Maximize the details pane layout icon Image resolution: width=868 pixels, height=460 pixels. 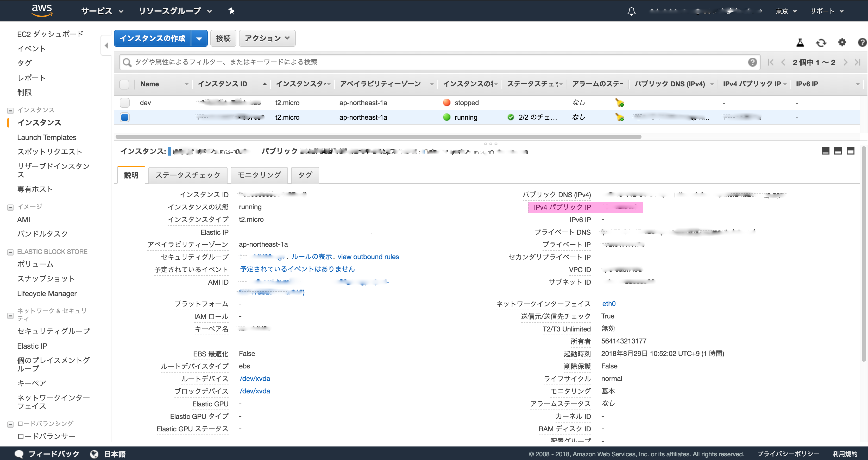pos(851,151)
